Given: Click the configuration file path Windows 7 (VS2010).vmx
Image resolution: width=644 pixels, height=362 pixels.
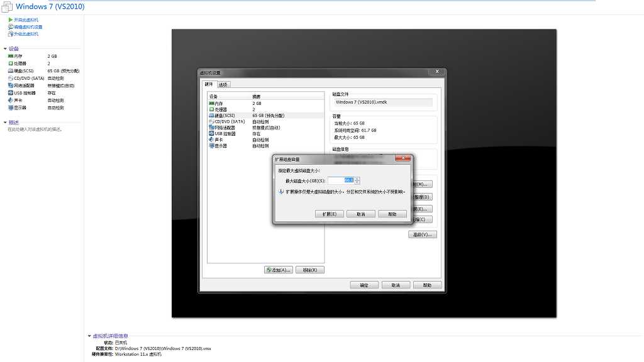Looking at the screenshot, I should (163, 348).
